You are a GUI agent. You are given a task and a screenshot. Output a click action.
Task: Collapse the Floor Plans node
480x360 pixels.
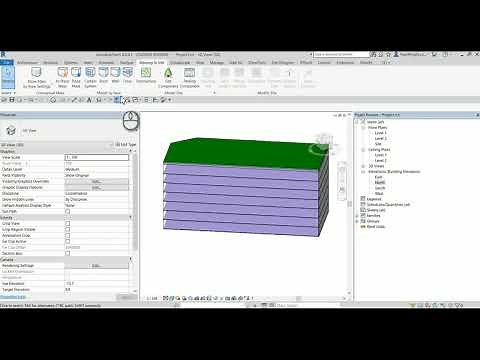coord(363,127)
